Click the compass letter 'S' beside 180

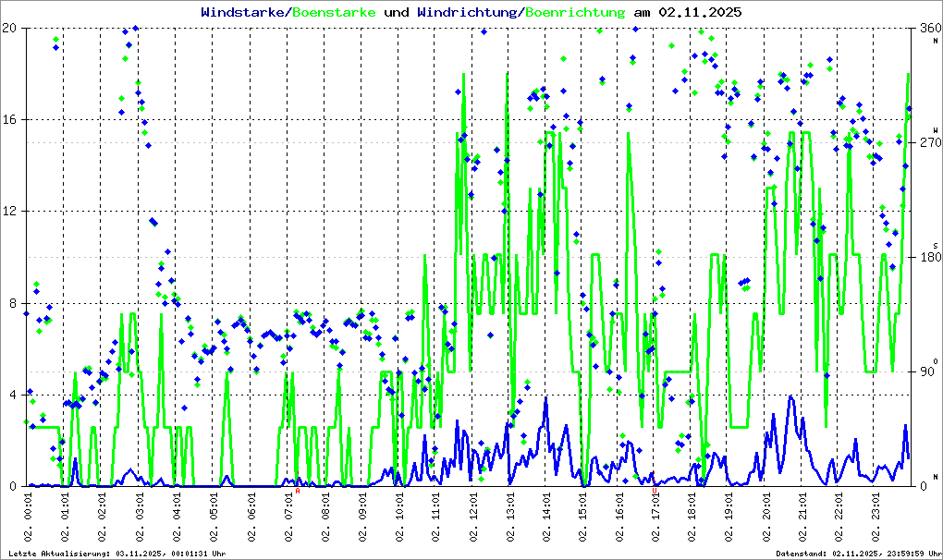coord(936,246)
